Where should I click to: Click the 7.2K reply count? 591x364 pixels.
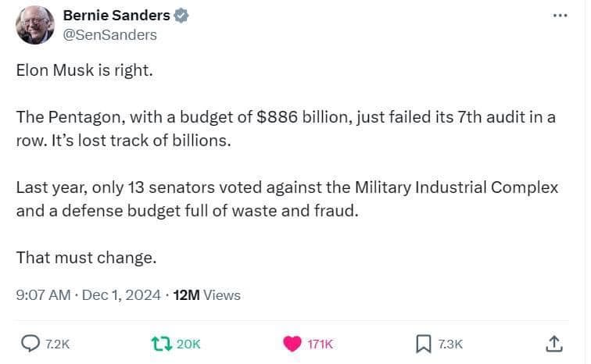[59, 344]
